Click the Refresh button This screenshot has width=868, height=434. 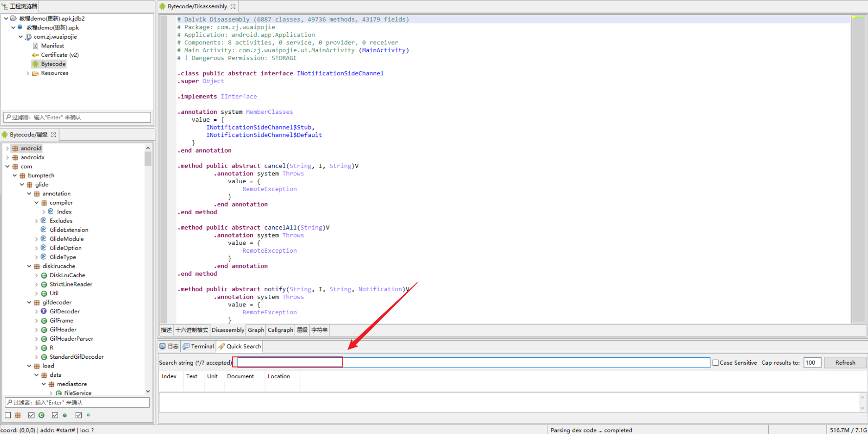click(x=845, y=363)
